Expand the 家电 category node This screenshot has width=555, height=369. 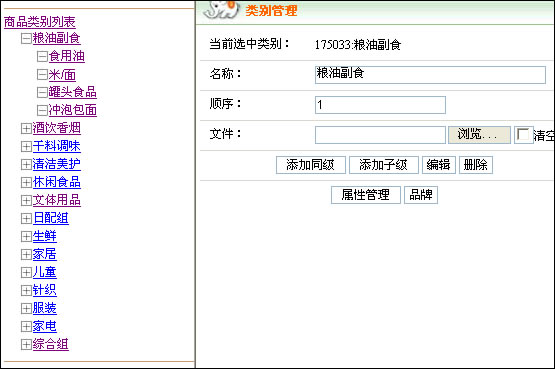[x=26, y=327]
